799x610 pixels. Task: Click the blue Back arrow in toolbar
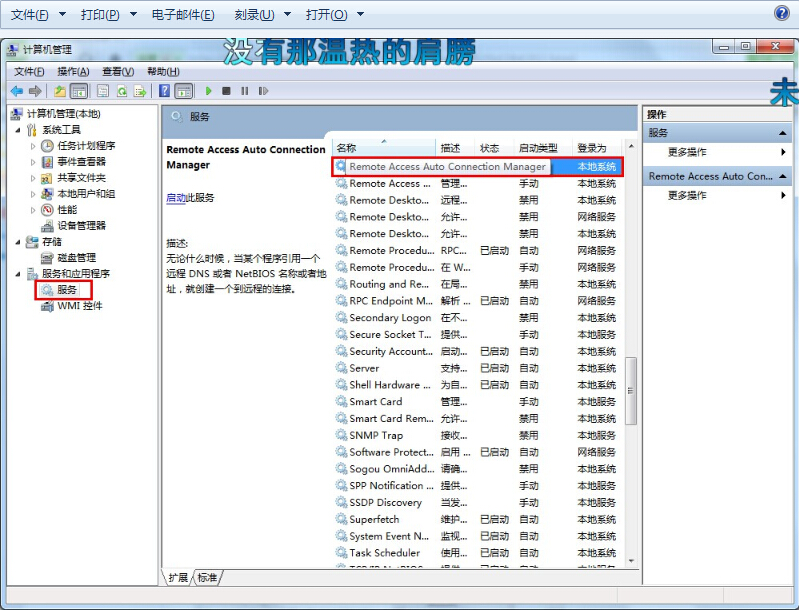[16, 91]
